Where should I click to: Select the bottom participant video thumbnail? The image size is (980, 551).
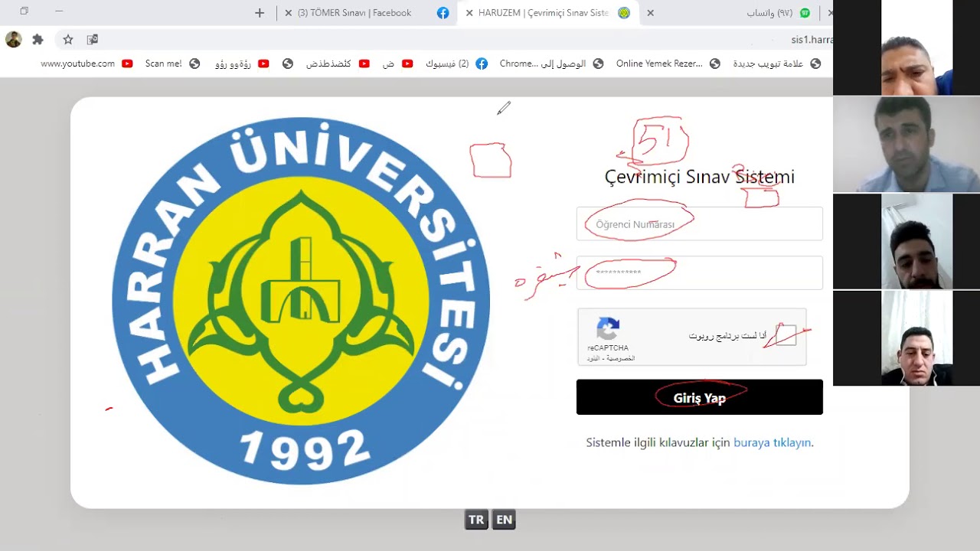[x=906, y=337]
